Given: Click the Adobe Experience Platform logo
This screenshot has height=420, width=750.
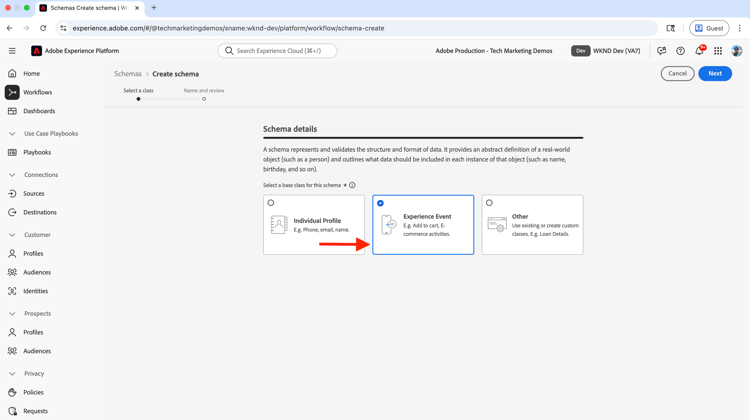Looking at the screenshot, I should [x=36, y=51].
